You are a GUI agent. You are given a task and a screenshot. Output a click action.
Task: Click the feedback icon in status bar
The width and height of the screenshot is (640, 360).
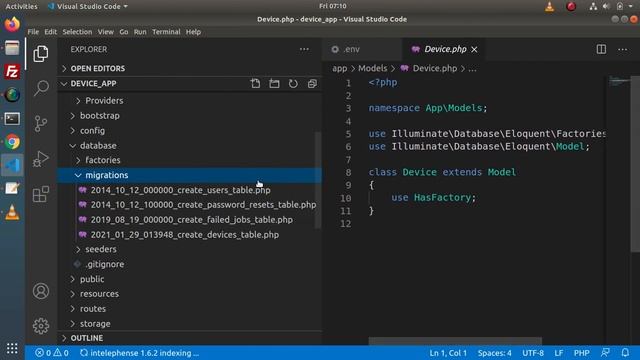tap(605, 353)
